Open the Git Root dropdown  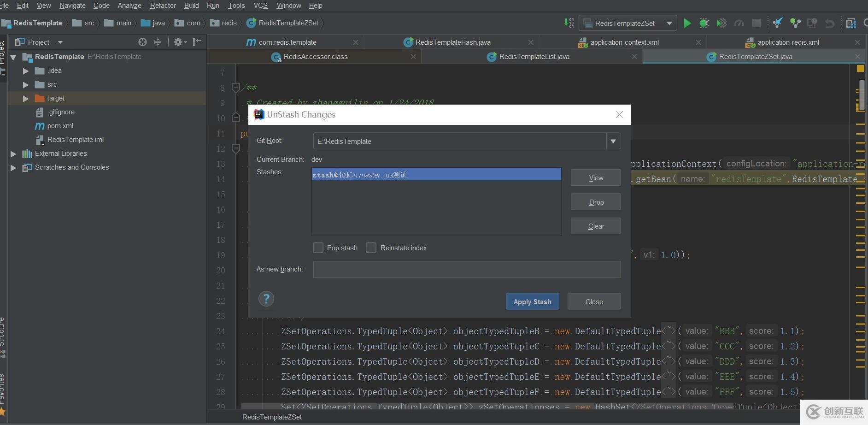[613, 141]
